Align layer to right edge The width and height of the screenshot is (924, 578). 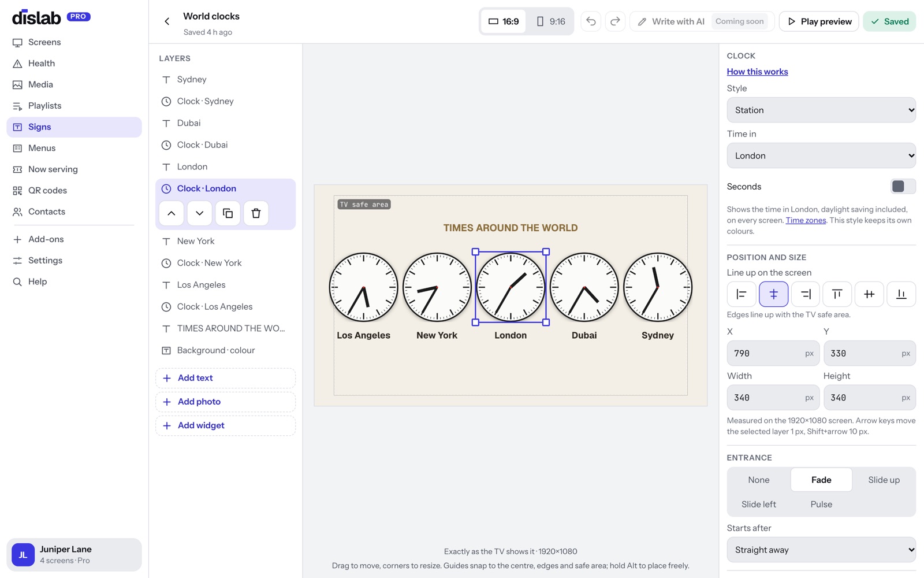(x=806, y=294)
